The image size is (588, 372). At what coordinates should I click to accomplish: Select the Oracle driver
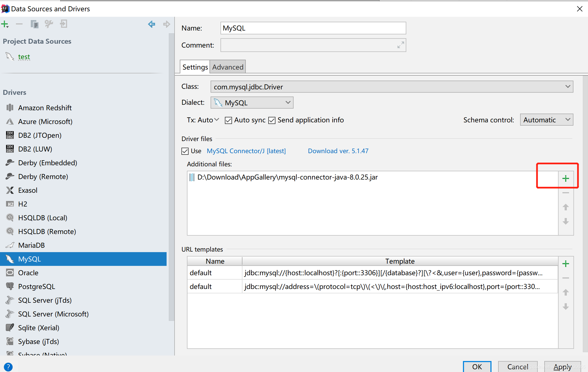(83, 273)
